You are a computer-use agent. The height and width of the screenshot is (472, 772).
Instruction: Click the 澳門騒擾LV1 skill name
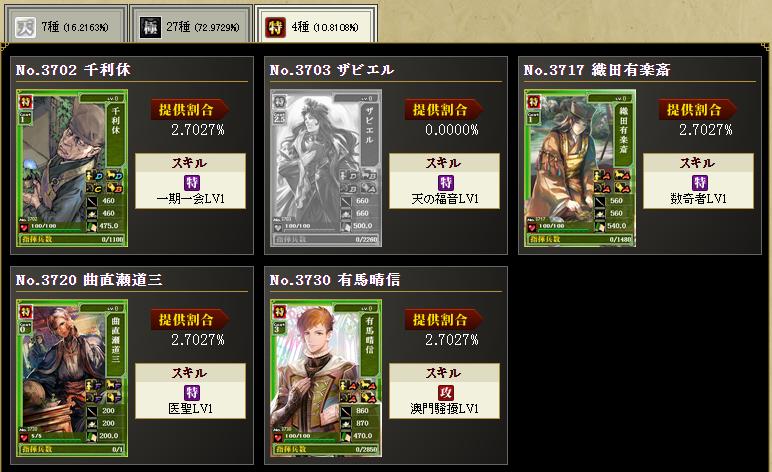tap(445, 409)
